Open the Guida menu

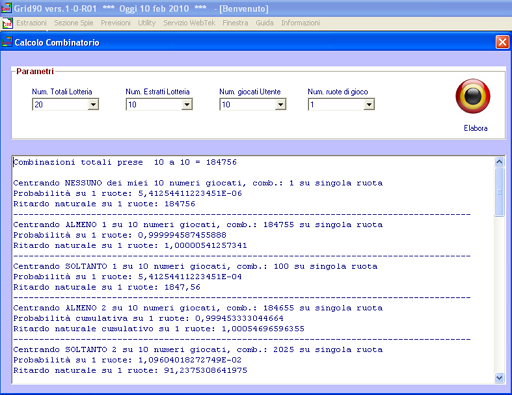tap(264, 23)
